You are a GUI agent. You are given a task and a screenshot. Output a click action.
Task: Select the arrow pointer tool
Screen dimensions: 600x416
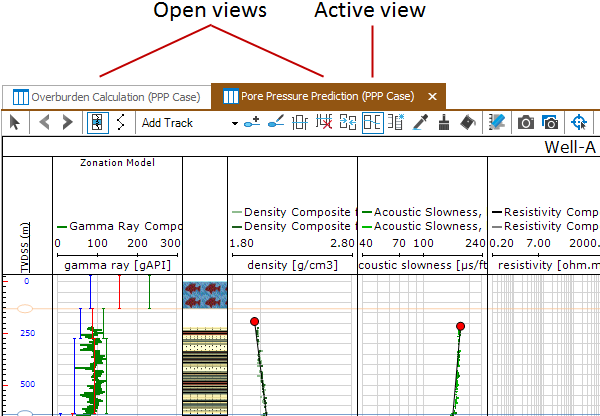pos(15,123)
